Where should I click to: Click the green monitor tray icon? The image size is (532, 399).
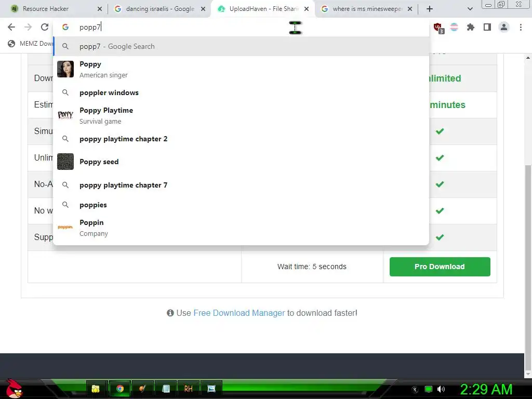(429, 389)
